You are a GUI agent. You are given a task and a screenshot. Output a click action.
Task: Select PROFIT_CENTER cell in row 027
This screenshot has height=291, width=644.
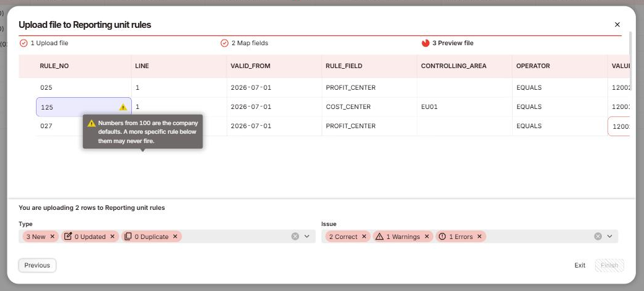370,126
